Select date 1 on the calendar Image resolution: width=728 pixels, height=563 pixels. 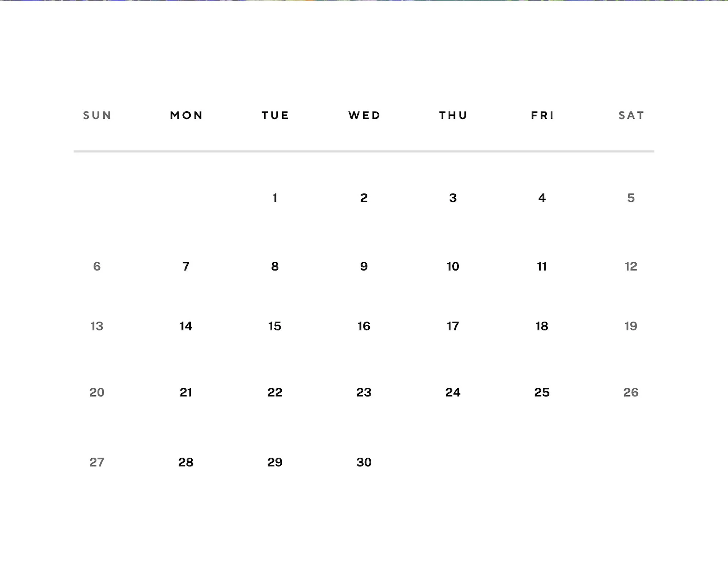275,198
